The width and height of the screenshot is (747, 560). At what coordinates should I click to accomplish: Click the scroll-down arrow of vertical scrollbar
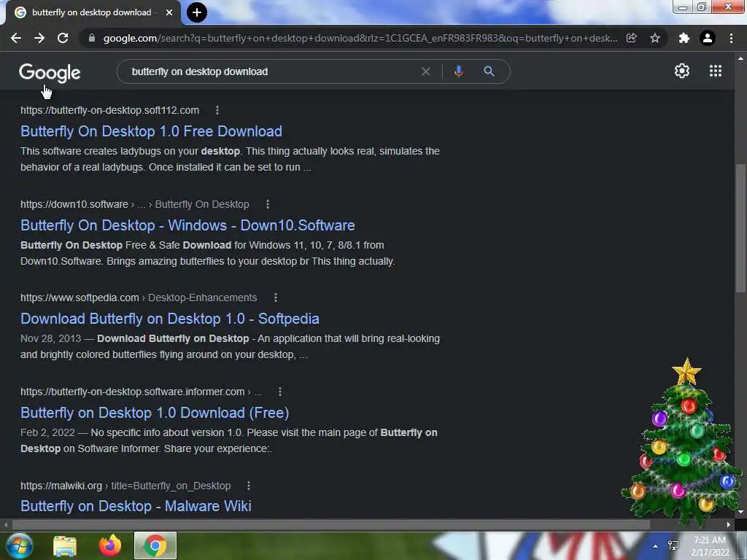[740, 513]
